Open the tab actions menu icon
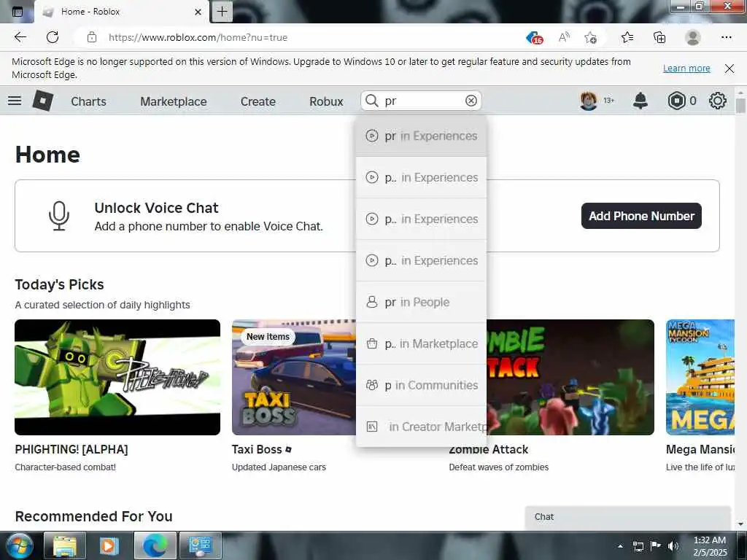Image resolution: width=747 pixels, height=560 pixels. pyautogui.click(x=18, y=12)
